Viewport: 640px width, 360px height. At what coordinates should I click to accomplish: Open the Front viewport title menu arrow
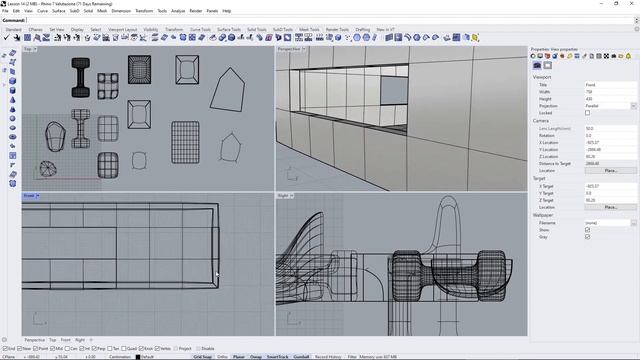[38, 196]
